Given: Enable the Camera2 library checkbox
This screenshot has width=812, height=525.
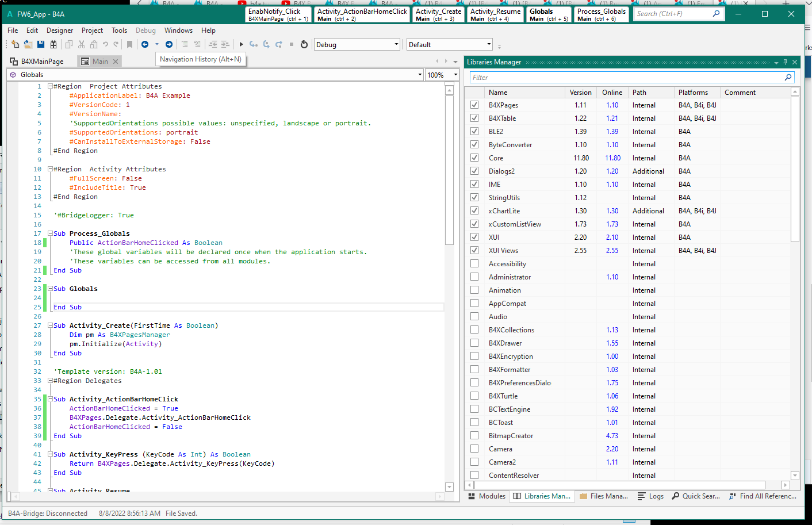Looking at the screenshot, I should [x=474, y=462].
